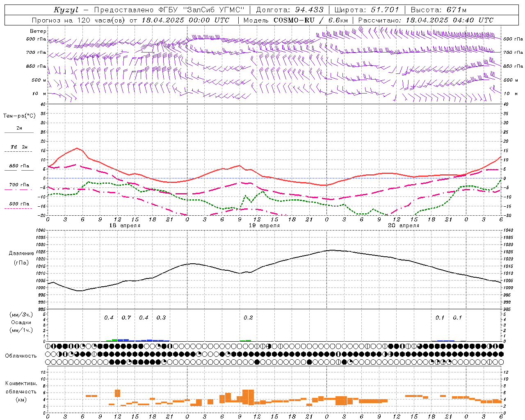Image resolution: width=525 pixels, height=420 pixels.
Task: Click the 0.3 precipitation amount value
Action: click(x=161, y=318)
